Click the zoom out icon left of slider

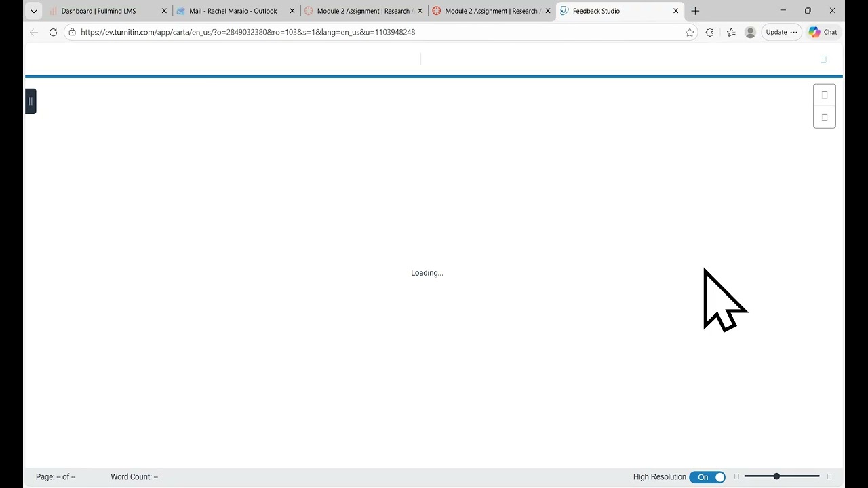736,476
